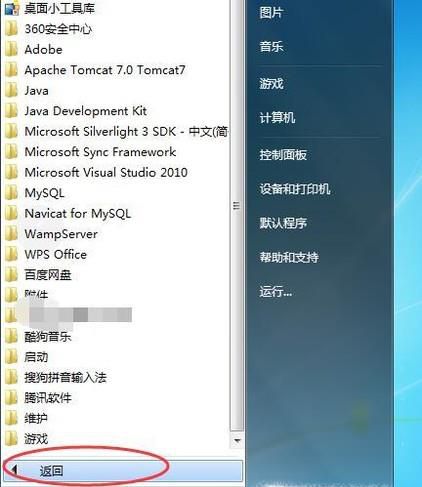Click the Microsoft Sync Framework folder icon

coord(11,152)
